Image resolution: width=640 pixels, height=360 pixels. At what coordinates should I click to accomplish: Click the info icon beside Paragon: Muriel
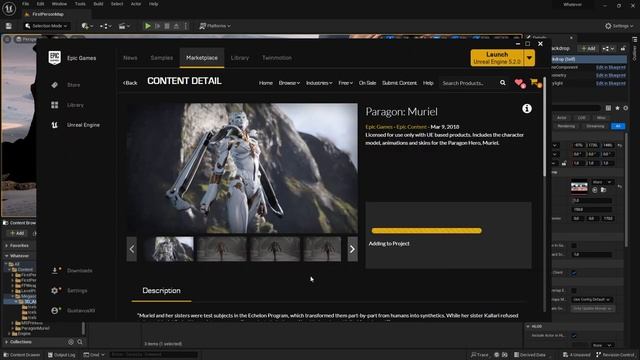(527, 109)
